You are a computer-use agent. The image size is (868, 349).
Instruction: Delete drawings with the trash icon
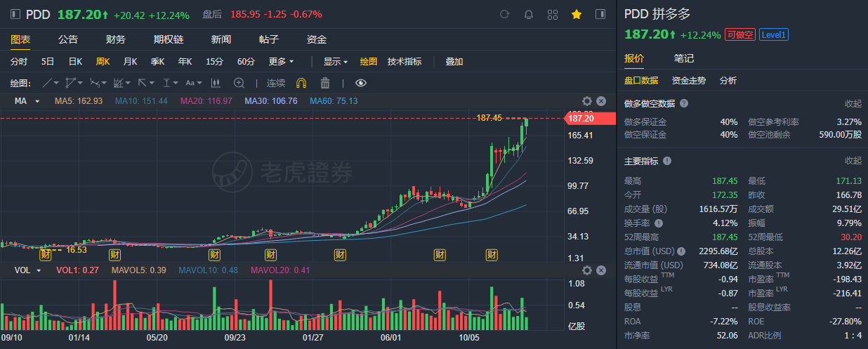[325, 82]
